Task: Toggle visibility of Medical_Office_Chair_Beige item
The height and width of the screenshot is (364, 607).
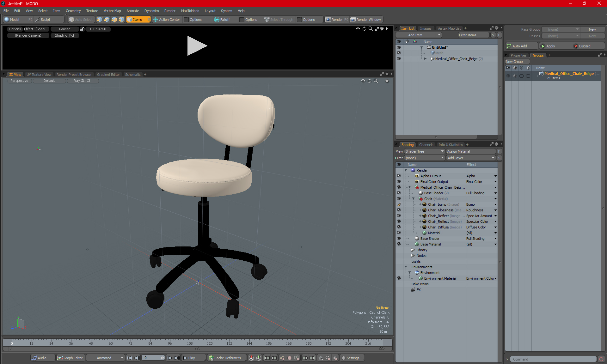Action: click(x=399, y=59)
